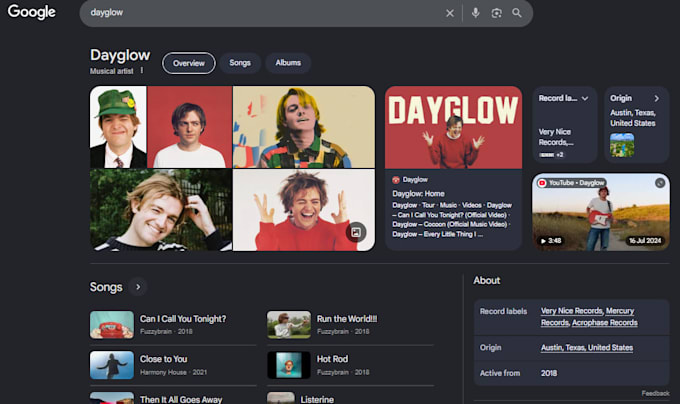680x404 pixels.
Task: Click the Feedback link
Action: coord(655,393)
